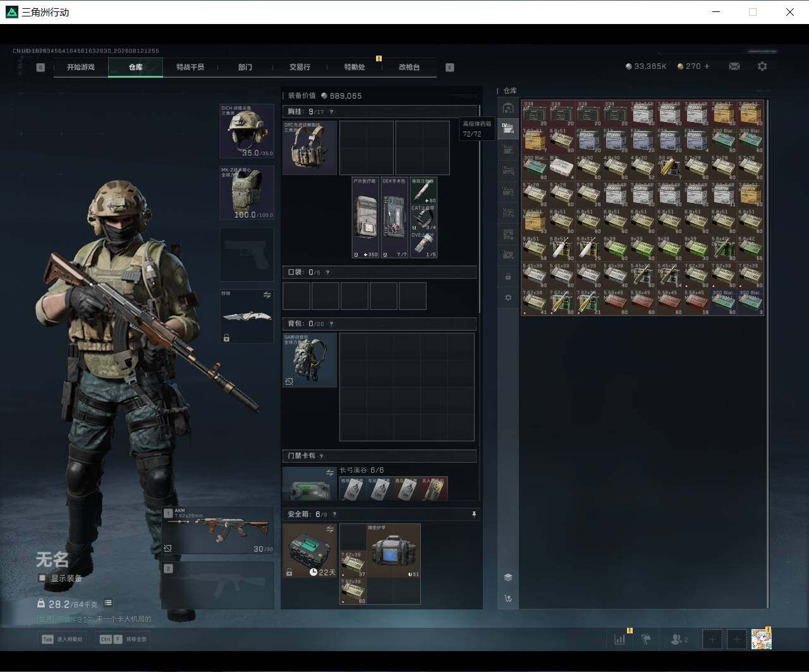The width and height of the screenshot is (809, 672).
Task: Select the melee knife slot
Action: click(x=246, y=316)
